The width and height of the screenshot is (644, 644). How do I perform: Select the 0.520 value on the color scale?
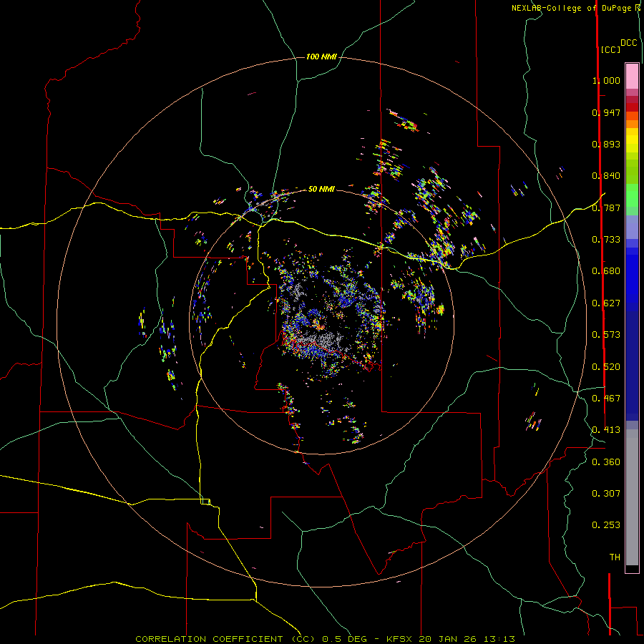[606, 367]
